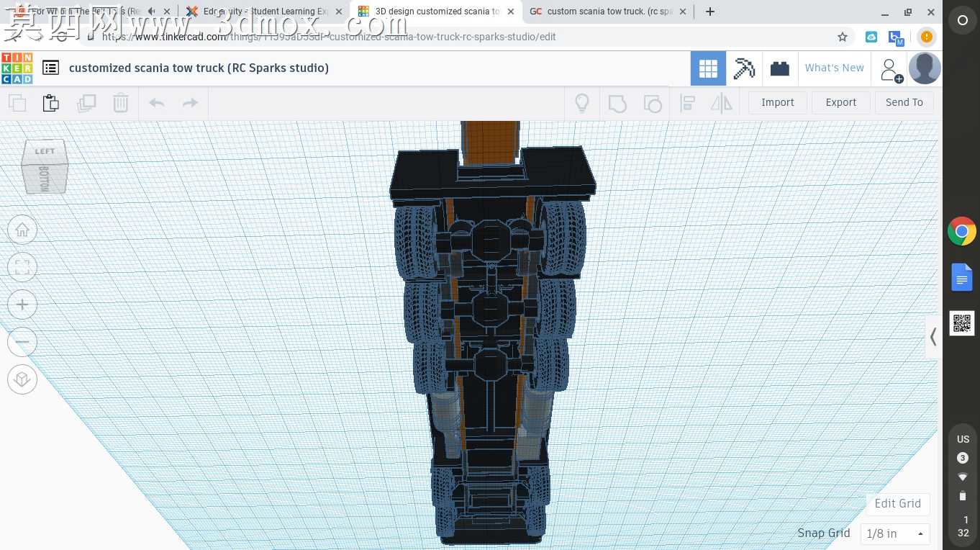Click the Tinkercad logo
Viewport: 980px width, 550px height.
point(17,68)
